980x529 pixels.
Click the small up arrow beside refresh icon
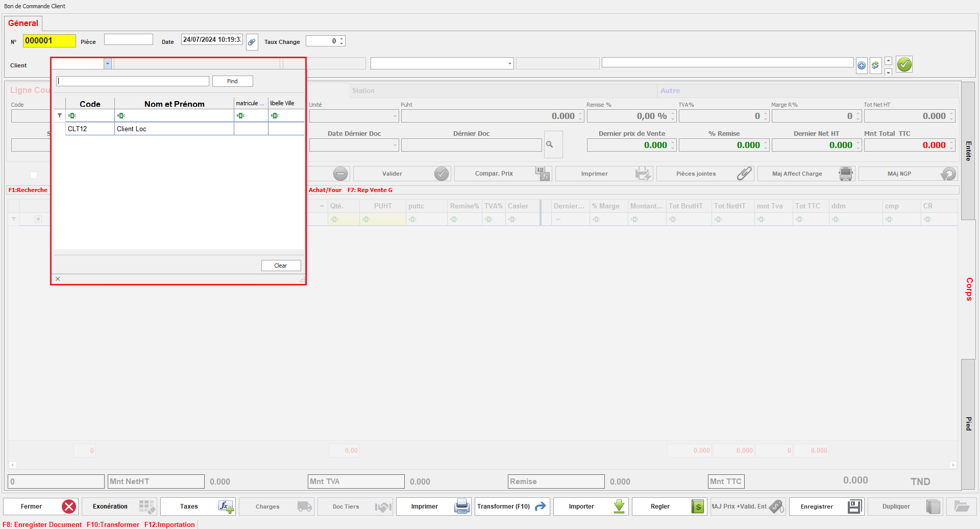click(x=888, y=61)
